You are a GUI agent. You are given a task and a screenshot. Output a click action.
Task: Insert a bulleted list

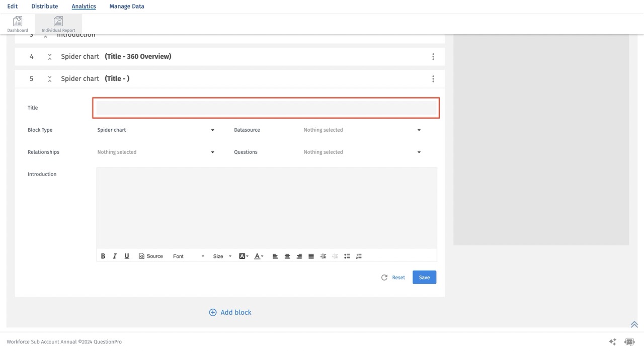pyautogui.click(x=347, y=256)
